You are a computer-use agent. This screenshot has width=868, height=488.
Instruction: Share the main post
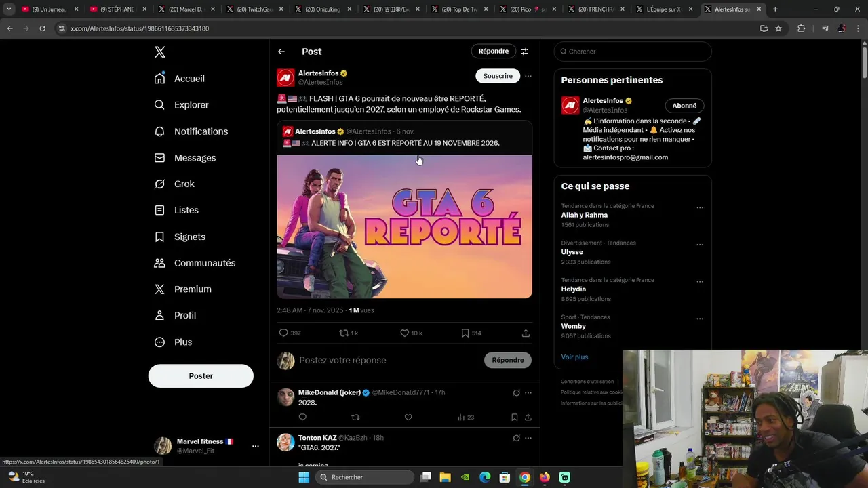[x=526, y=333]
